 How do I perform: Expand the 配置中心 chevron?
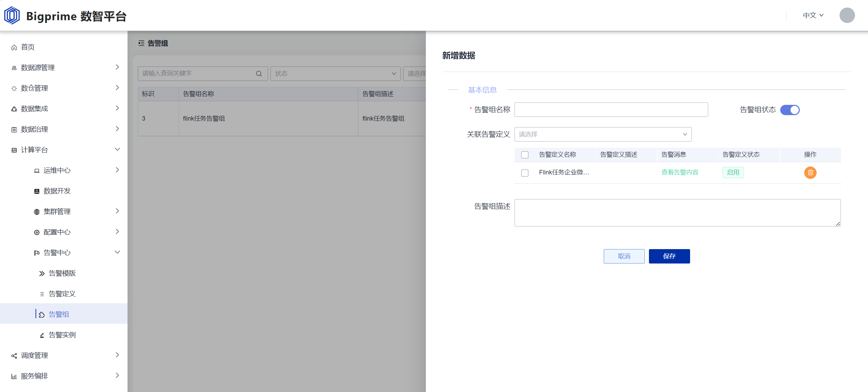click(x=117, y=232)
